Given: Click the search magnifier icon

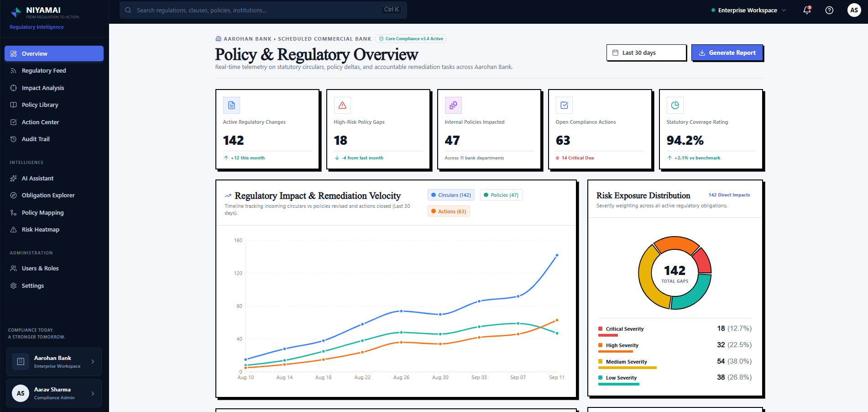Looking at the screenshot, I should click(x=128, y=10).
